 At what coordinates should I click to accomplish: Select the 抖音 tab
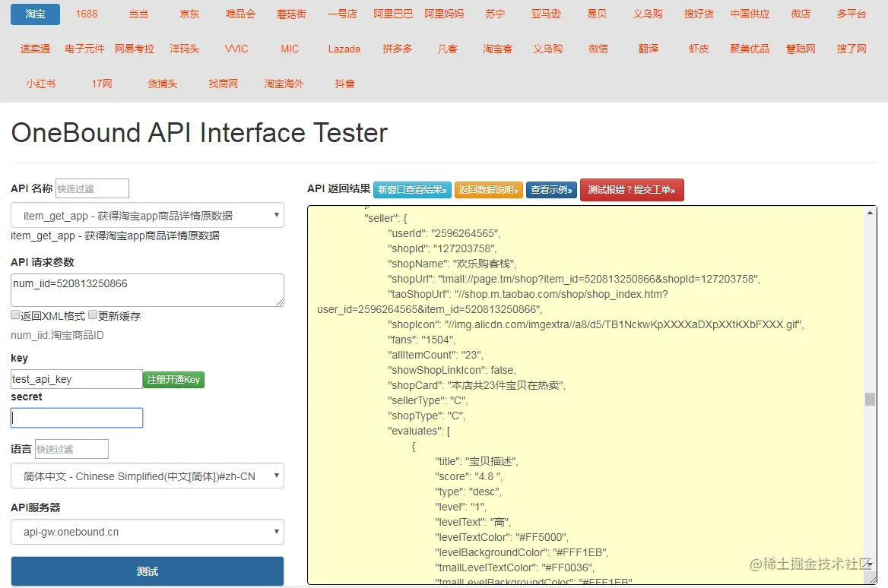click(344, 84)
